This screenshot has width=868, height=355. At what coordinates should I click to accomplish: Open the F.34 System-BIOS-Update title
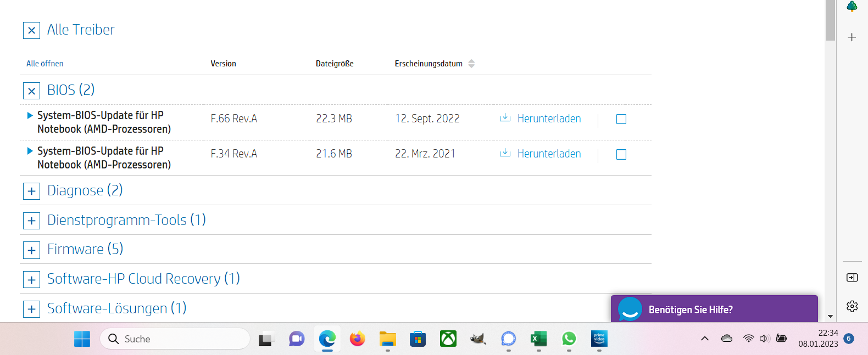tap(104, 157)
